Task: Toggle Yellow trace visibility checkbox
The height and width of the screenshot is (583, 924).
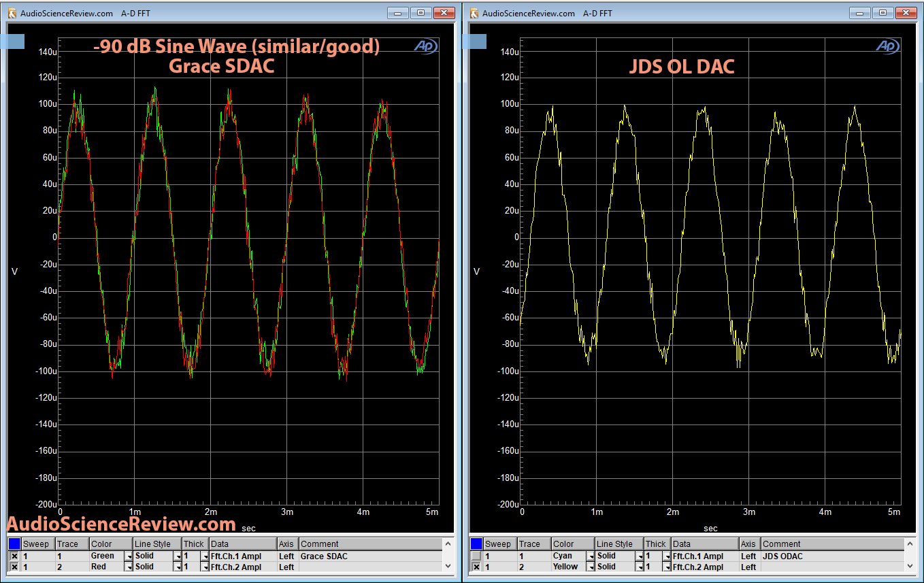Action: [476, 567]
